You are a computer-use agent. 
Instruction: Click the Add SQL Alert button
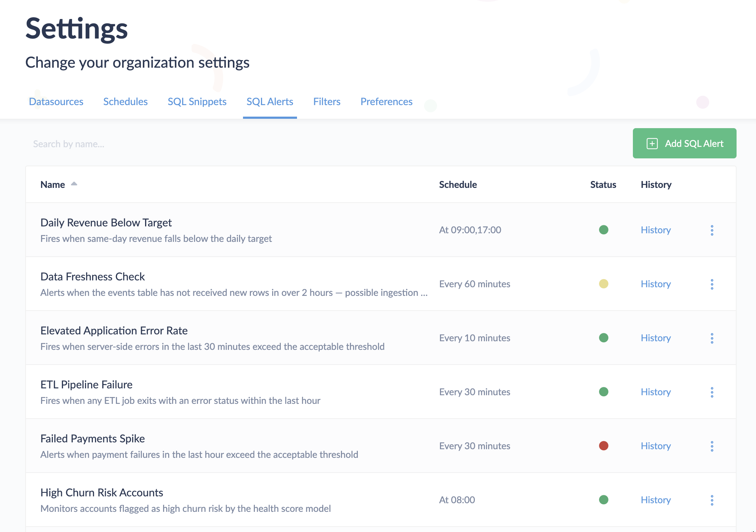(684, 143)
